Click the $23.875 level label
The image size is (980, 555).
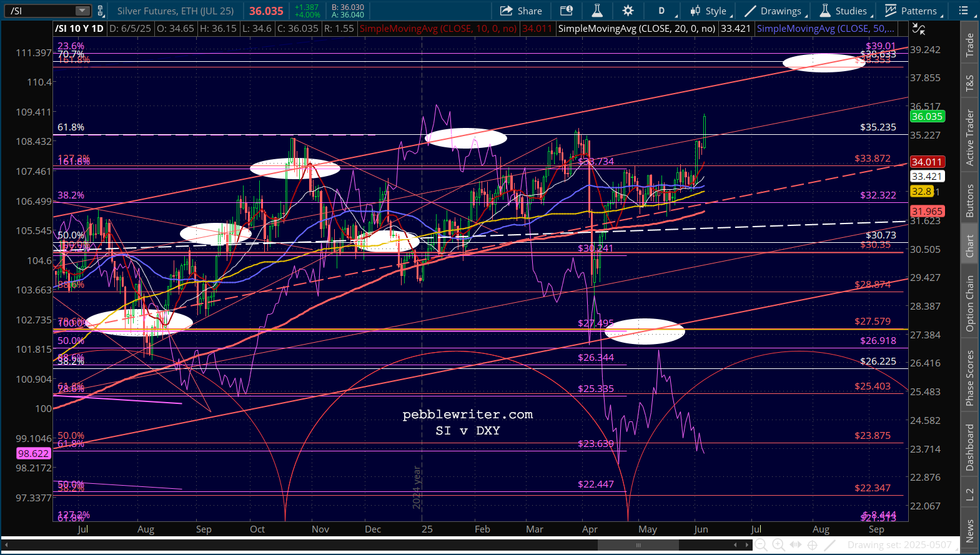(873, 436)
